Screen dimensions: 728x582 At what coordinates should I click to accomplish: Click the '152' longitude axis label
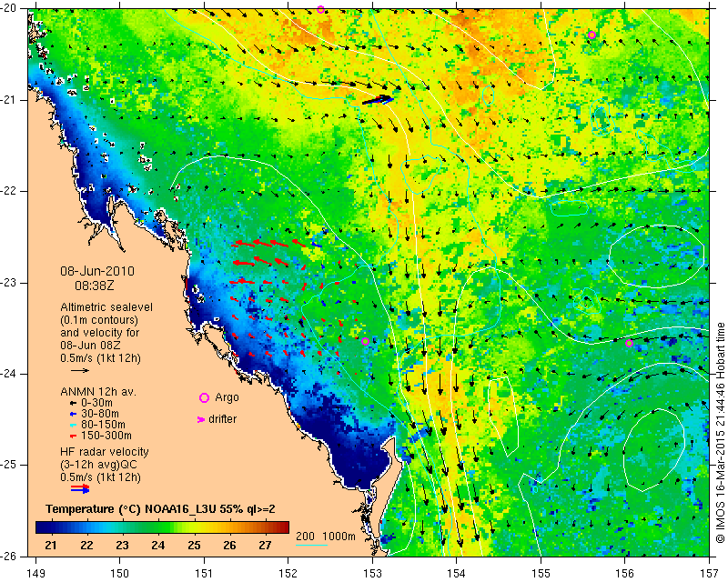point(288,574)
